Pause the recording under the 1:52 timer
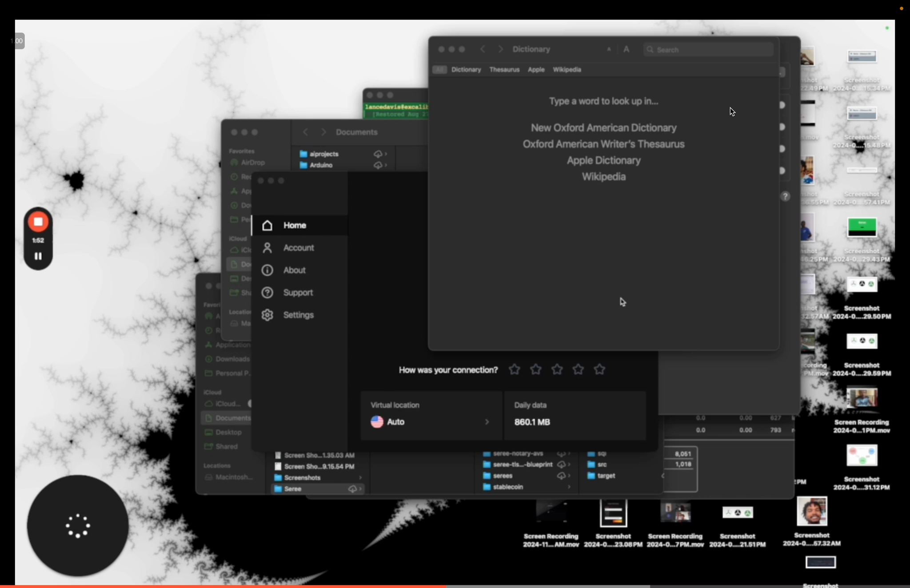Image resolution: width=910 pixels, height=588 pixels. [38, 256]
